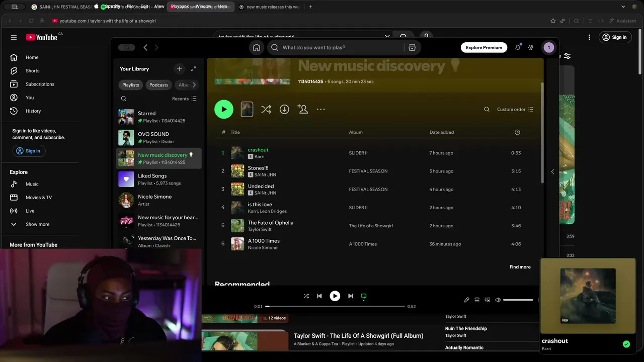Open Lyrics microphone icon in player bar
644x362 pixels.
(466, 300)
